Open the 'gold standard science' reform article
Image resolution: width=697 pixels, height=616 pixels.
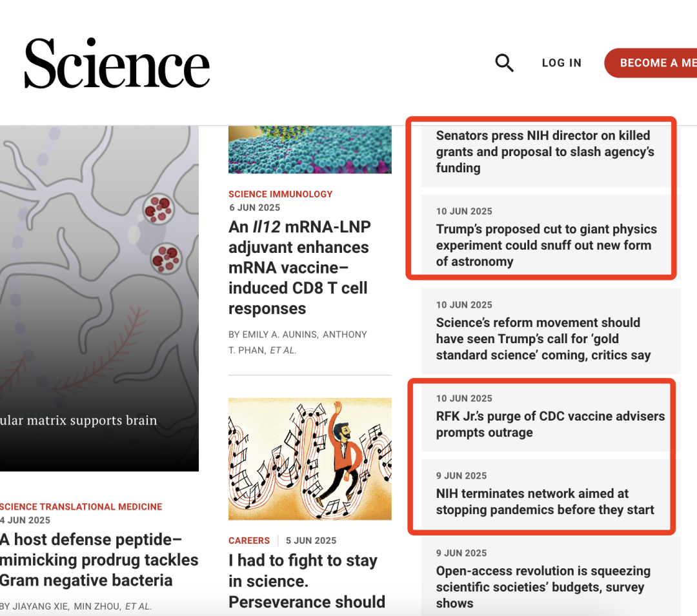[x=543, y=339]
